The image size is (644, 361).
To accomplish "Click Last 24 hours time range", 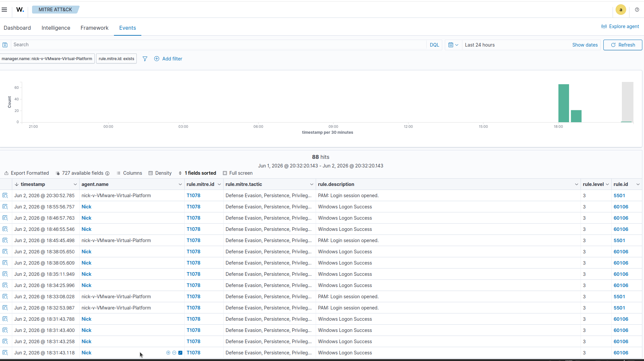I will (480, 45).
